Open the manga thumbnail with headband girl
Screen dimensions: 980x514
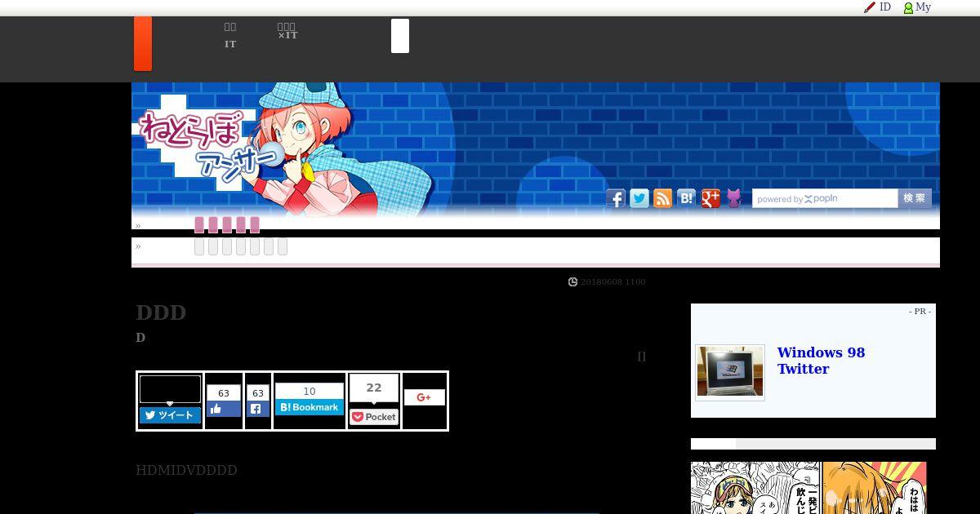click(756, 488)
